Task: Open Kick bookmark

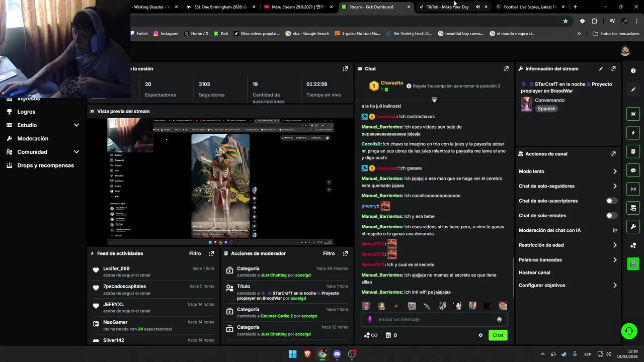Action: click(221, 34)
